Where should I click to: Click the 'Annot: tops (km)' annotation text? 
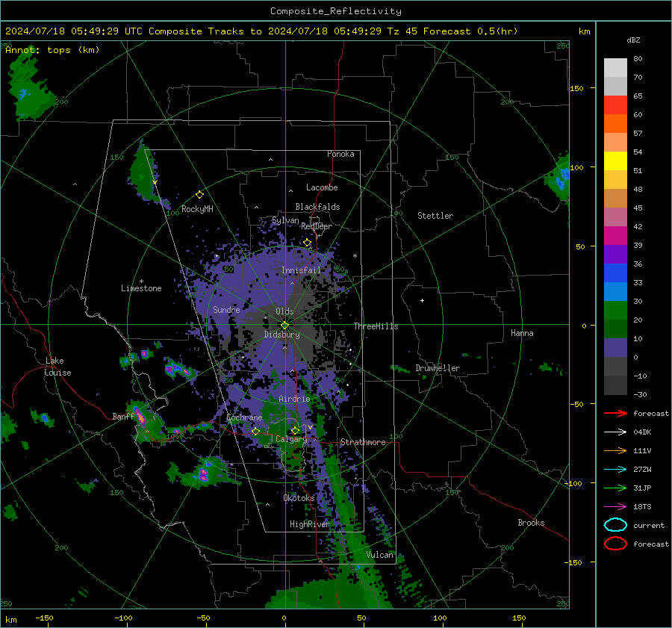point(52,50)
